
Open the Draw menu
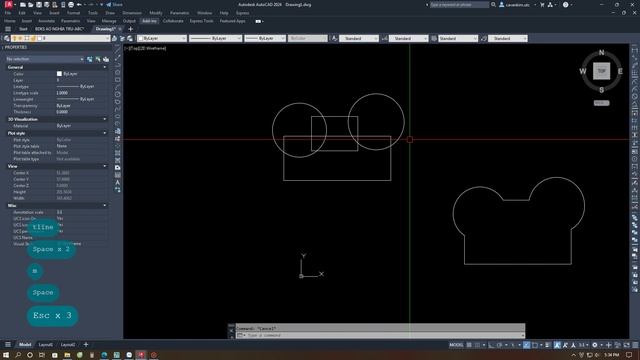point(110,13)
